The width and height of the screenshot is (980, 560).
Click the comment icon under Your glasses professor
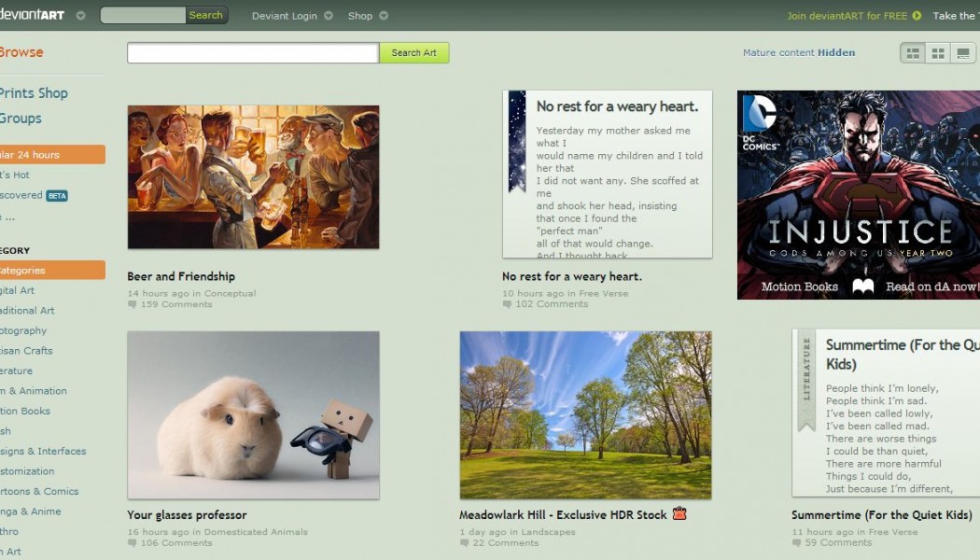click(x=133, y=543)
